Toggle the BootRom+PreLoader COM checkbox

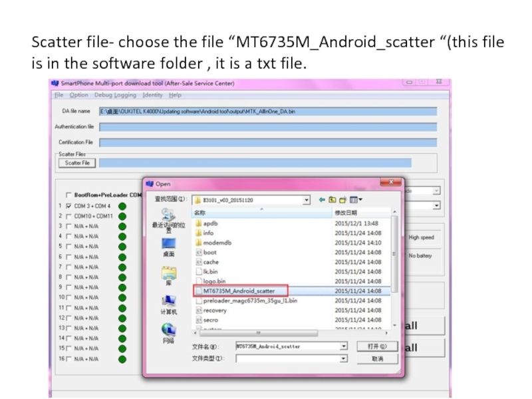pos(68,195)
